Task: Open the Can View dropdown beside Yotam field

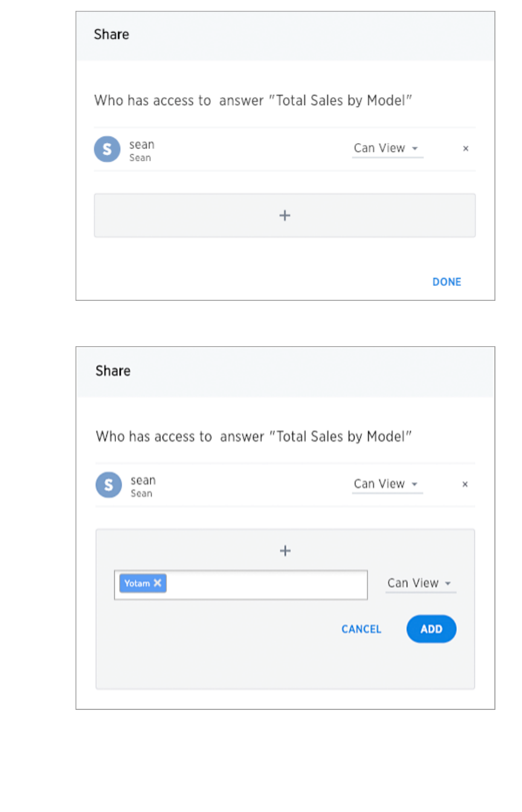Action: (x=420, y=584)
